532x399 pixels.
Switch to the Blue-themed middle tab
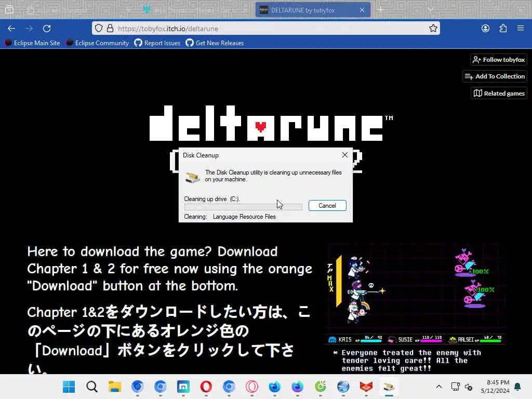(195, 10)
